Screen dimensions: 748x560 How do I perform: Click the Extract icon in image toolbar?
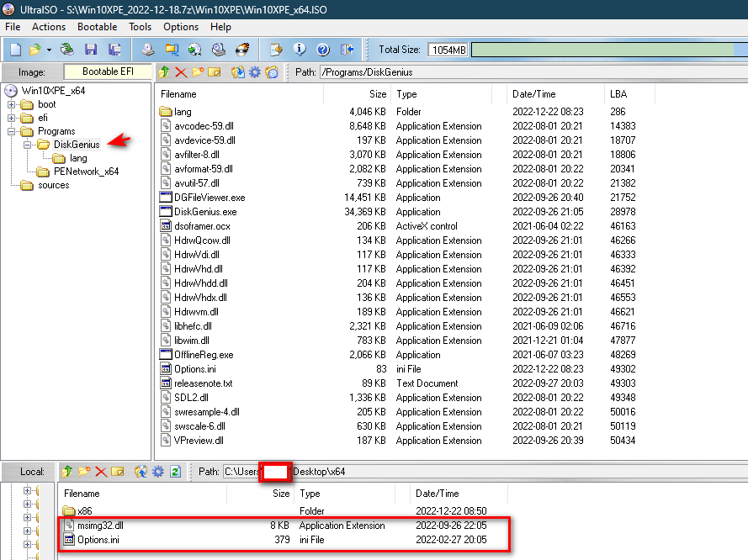(238, 72)
